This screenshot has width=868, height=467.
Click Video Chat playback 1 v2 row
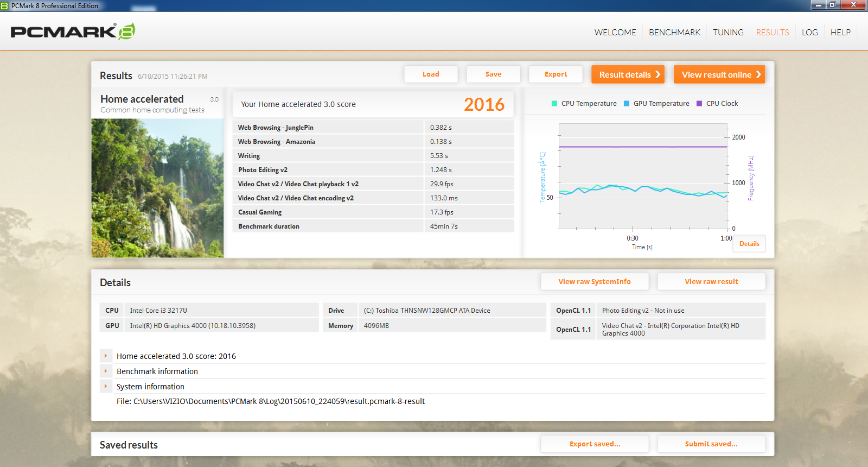373,184
